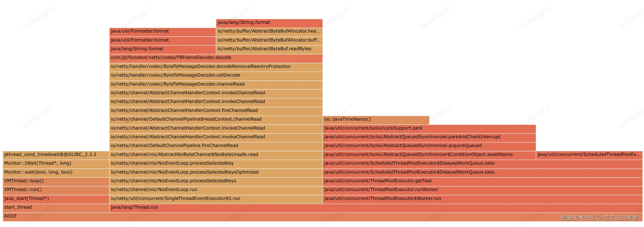Select the truncated AbstractByteBufAllocator.hea... frame
Image resolution: width=644 pixels, height=227 pixels.
click(269, 32)
